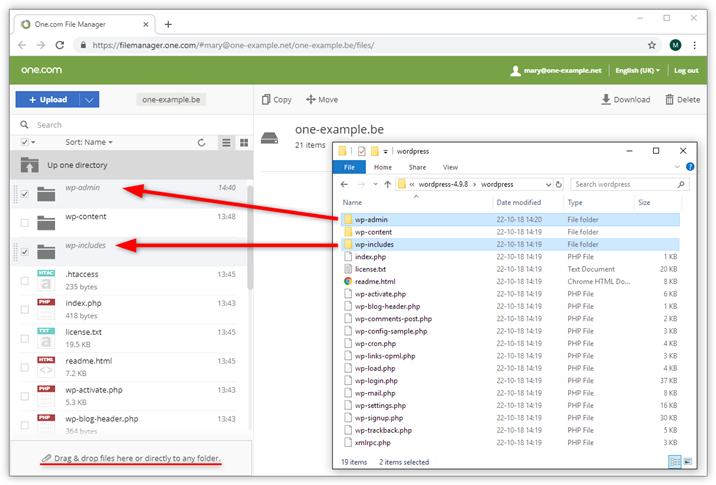The height and width of the screenshot is (485, 716).
Task: Open the View ribbon tab in Explorer
Action: pyautogui.click(x=450, y=167)
